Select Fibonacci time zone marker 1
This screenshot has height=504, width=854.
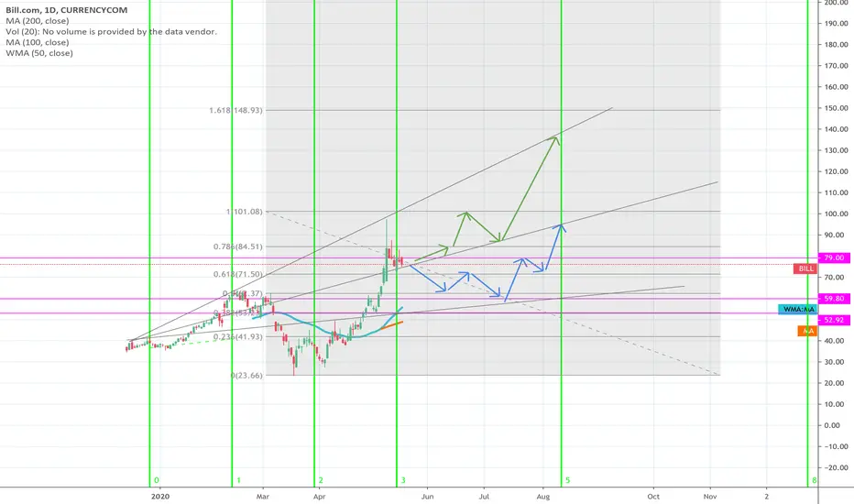point(238,480)
